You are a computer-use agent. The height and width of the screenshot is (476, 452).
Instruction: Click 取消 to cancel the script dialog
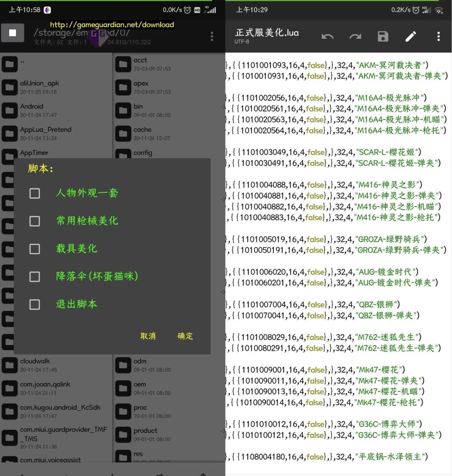[148, 336]
